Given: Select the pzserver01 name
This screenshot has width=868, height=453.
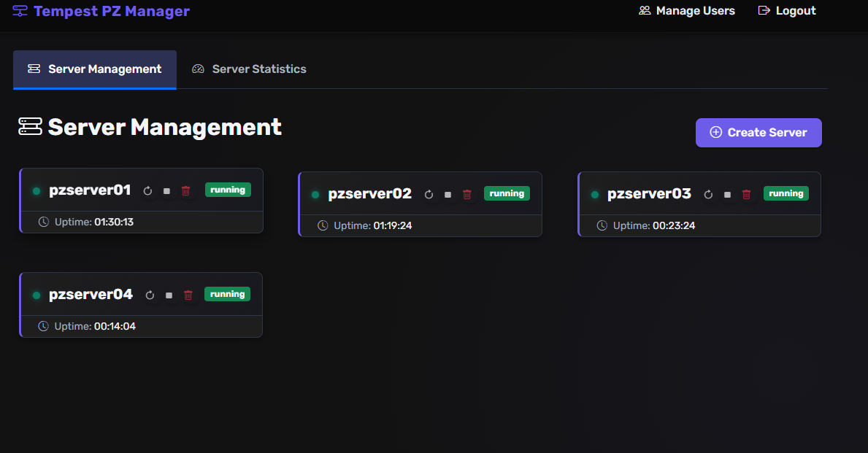Looking at the screenshot, I should coord(90,190).
